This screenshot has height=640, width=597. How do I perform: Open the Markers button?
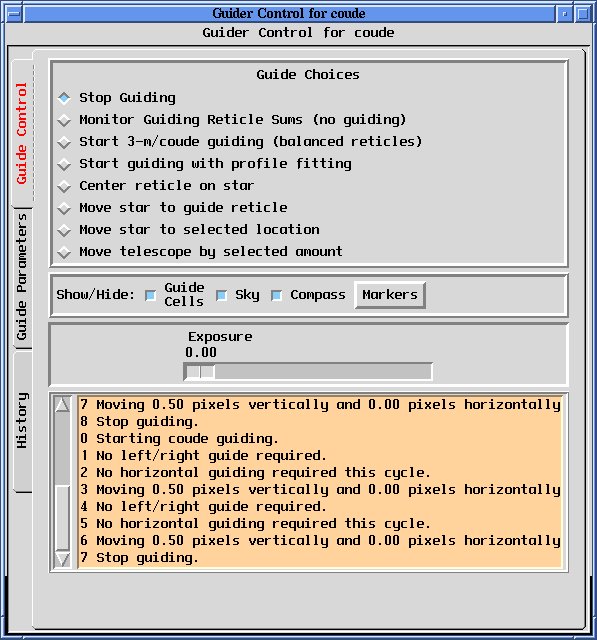coord(390,295)
